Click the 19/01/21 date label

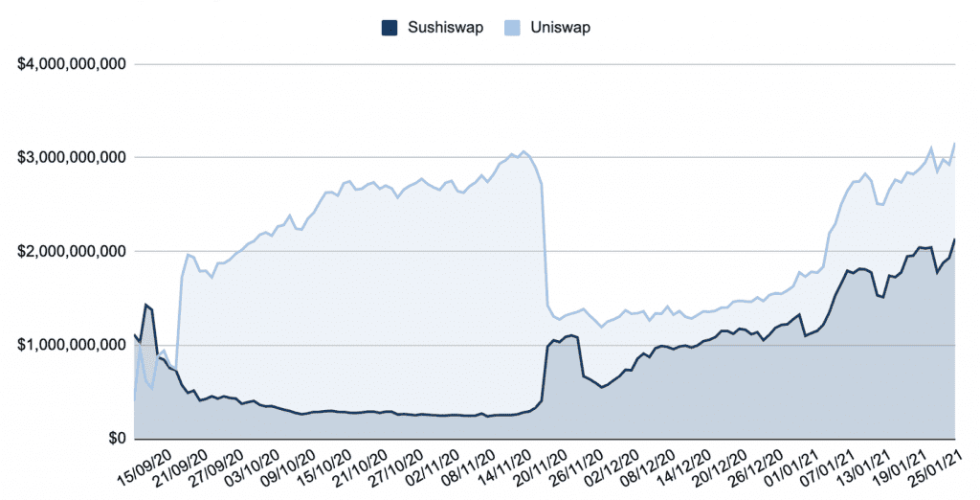[899, 466]
